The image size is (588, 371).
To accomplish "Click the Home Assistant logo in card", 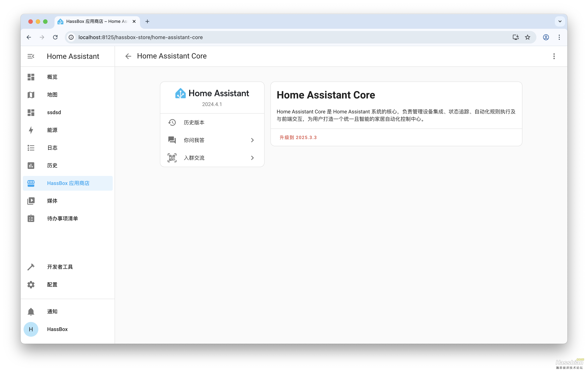I will coord(212,93).
